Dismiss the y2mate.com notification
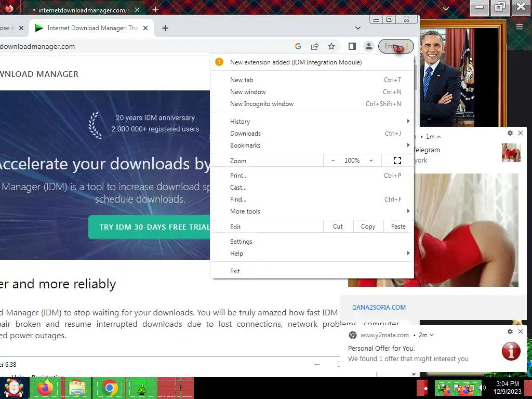The width and height of the screenshot is (532, 399). (x=521, y=331)
